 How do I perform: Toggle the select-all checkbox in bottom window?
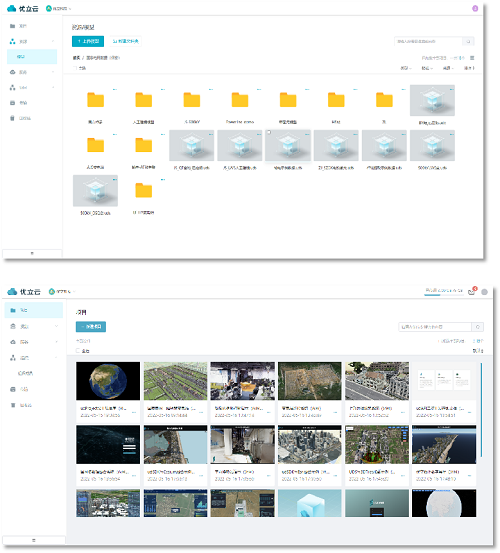(x=78, y=351)
